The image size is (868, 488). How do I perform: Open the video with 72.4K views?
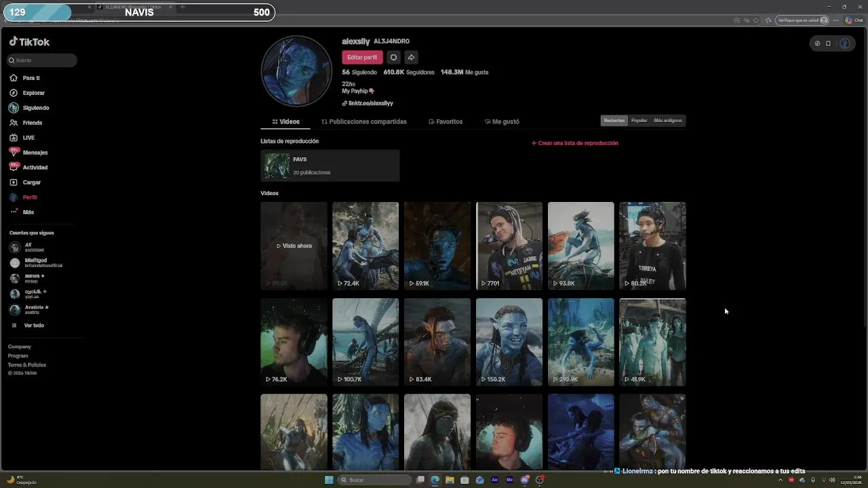366,246
